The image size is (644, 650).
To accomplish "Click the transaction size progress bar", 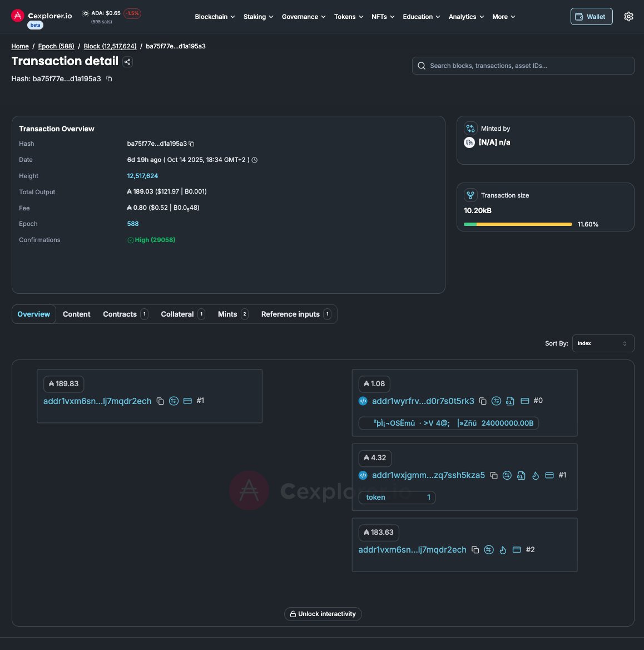I will click(517, 224).
